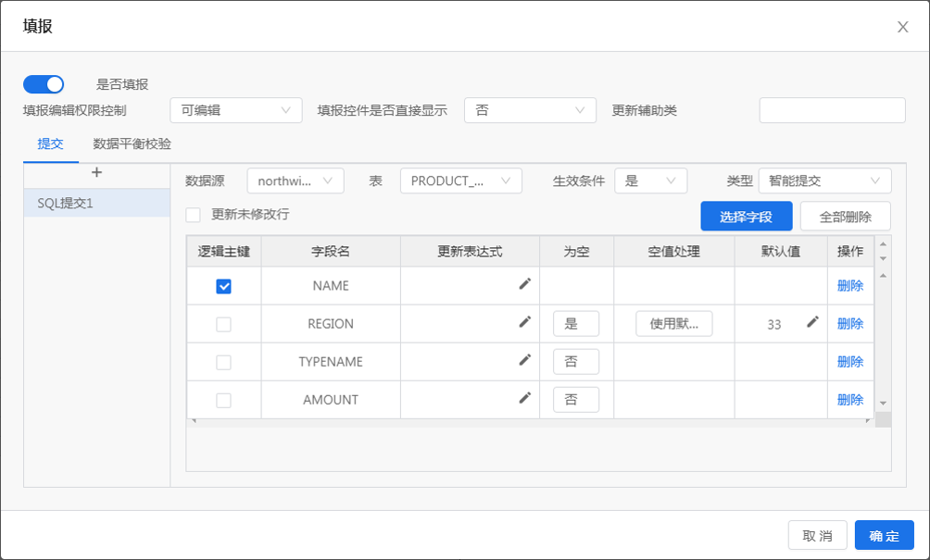Check logical primary key for AMOUNT
This screenshot has width=930, height=560.
223,400
